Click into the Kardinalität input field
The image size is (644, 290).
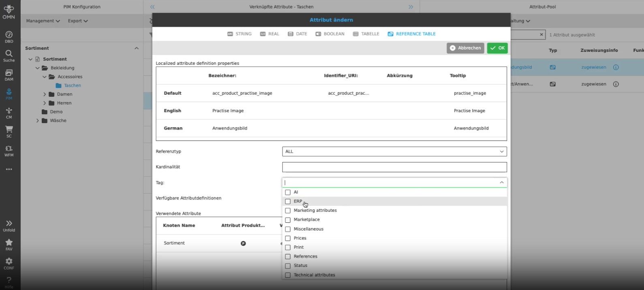point(394,167)
